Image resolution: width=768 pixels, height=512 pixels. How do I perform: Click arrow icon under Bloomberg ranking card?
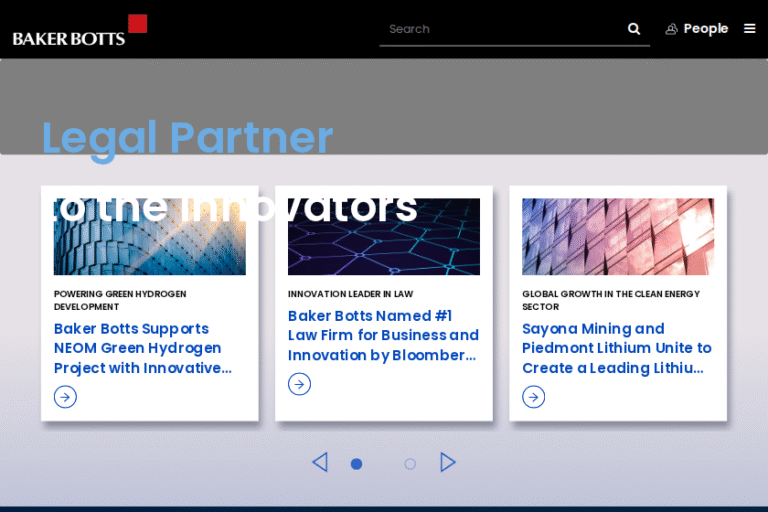[x=299, y=384]
